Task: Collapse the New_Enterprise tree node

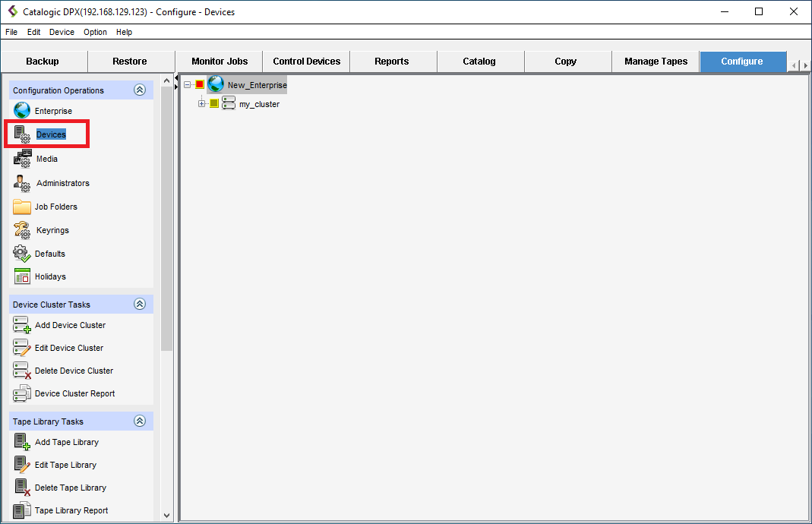Action: point(188,85)
